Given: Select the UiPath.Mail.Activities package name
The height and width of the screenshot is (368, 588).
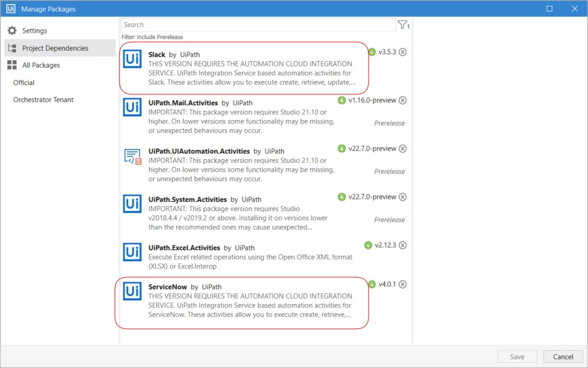Looking at the screenshot, I should pos(183,103).
